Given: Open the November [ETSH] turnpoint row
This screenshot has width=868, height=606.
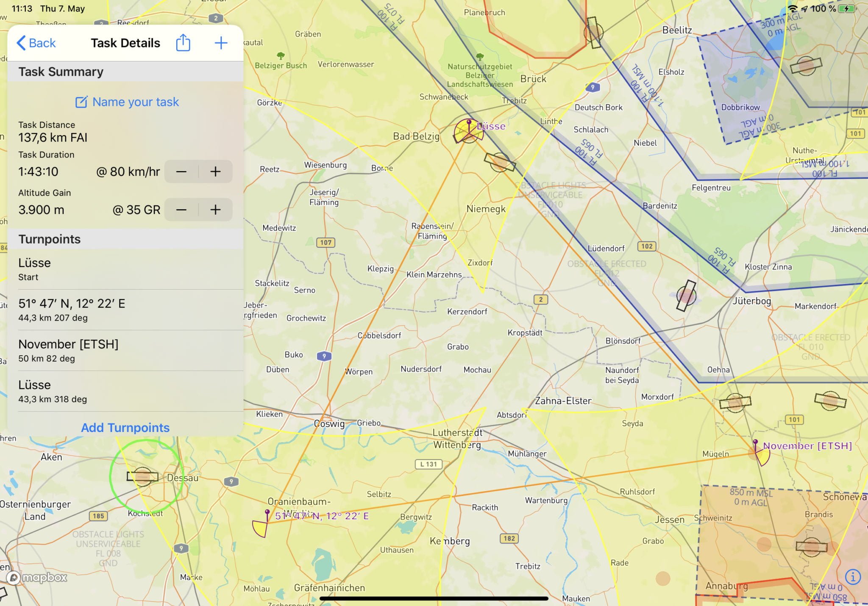Looking at the screenshot, I should (125, 350).
